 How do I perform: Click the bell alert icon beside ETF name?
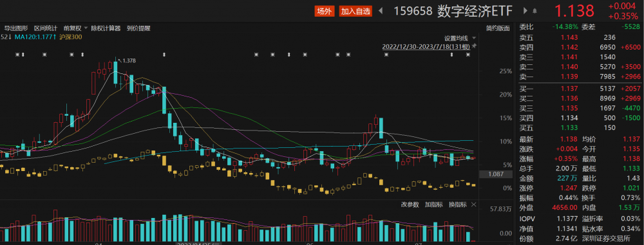[535, 11]
